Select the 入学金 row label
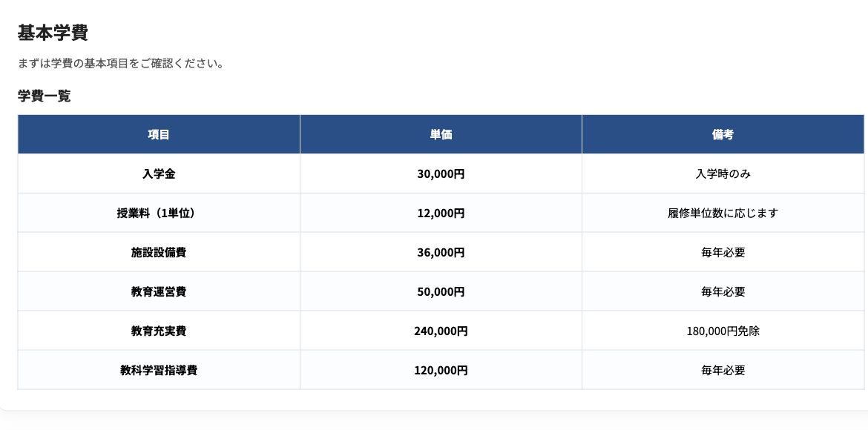Screen dimensions: 868x430 [159, 173]
